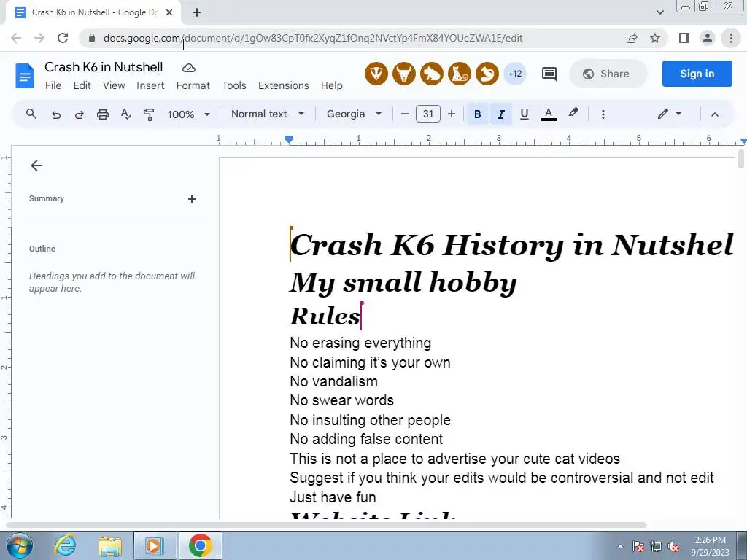
Task: Open the editing mode pencil dropdown
Action: click(670, 114)
